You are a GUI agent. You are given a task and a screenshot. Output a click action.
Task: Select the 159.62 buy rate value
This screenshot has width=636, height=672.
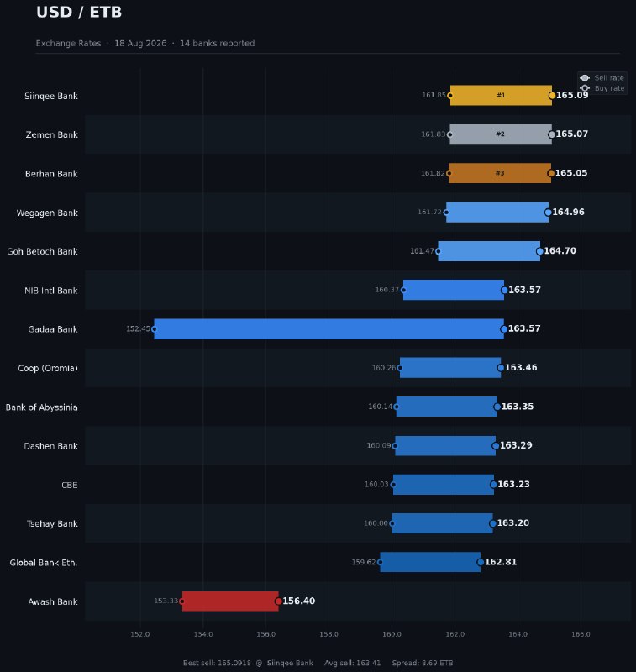pyautogui.click(x=364, y=562)
